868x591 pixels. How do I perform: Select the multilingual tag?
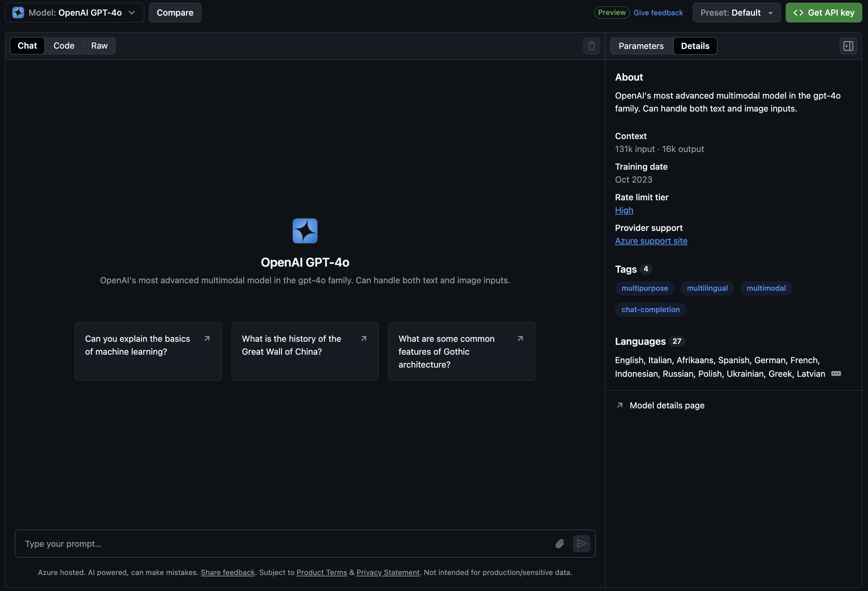707,288
